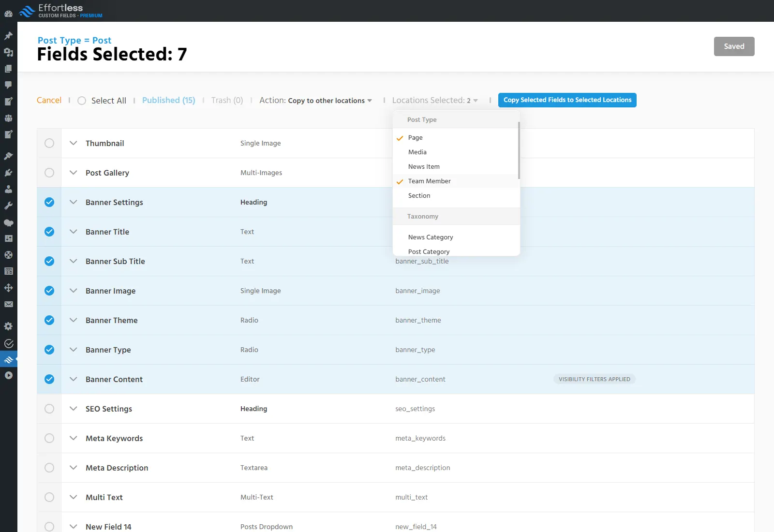Select the Thumbnail field checkbox
Viewport: 774px width, 532px height.
(49, 143)
